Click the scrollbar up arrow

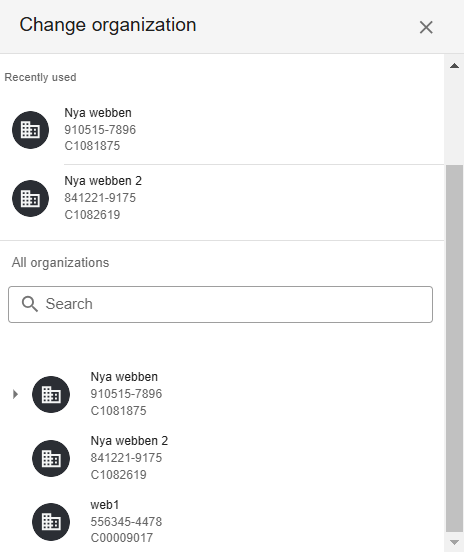(454, 66)
